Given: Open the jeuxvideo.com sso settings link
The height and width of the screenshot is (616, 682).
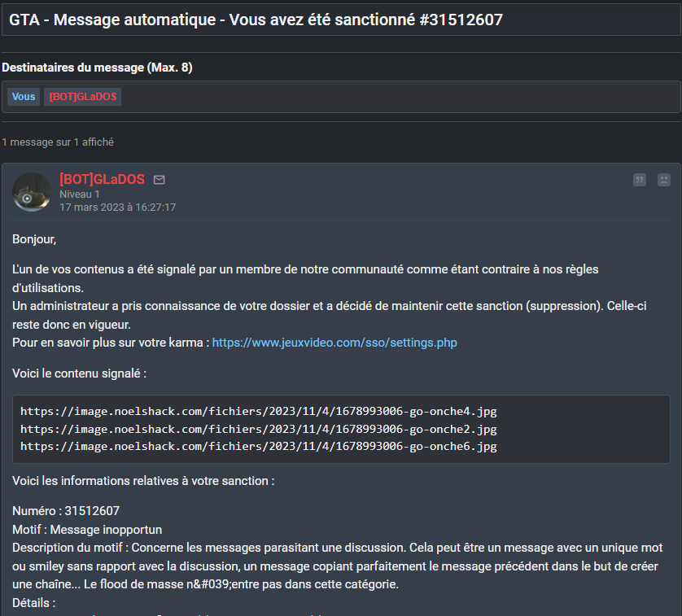Looking at the screenshot, I should [x=334, y=343].
